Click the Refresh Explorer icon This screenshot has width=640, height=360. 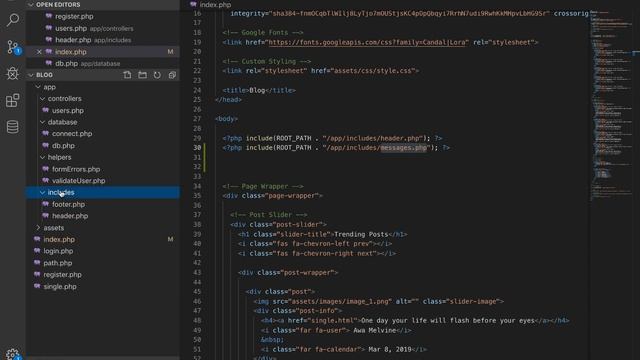pyautogui.click(x=157, y=75)
